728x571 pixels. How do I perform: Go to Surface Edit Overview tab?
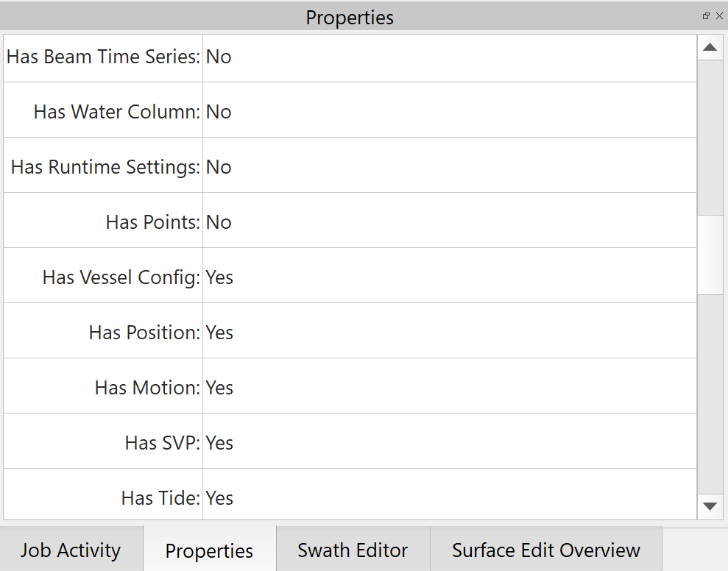tap(545, 550)
